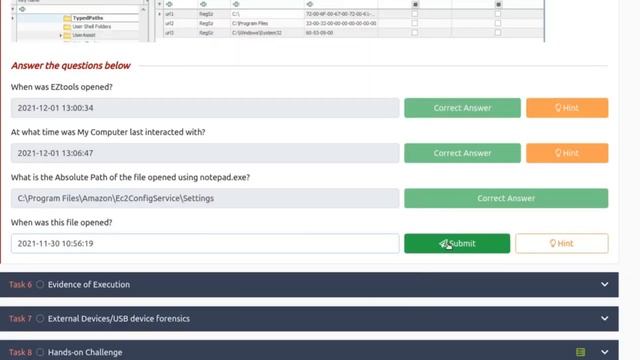Focus the 2021-11-30 10:56:19 answer field
Viewport: 640px width, 360px height.
pos(205,243)
